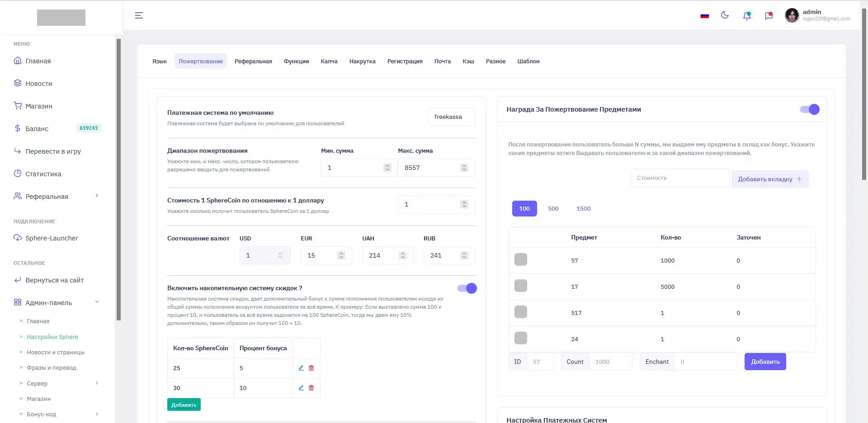
Task: Adjust Макс. сумма stepper arrows
Action: 464,168
